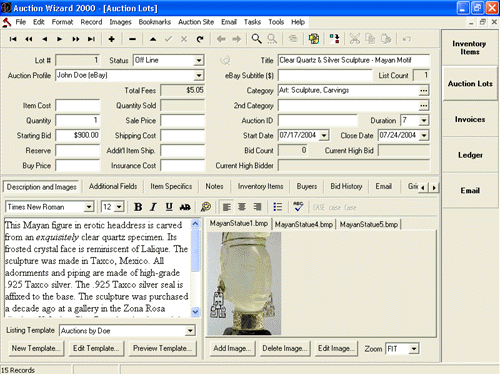Open the Bookmarks menu

coord(155,22)
